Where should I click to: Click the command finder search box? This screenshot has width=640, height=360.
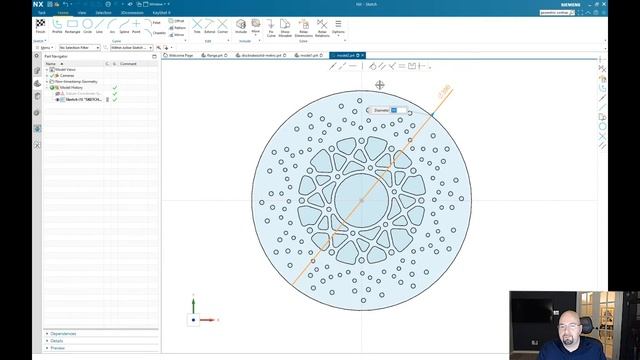tap(557, 13)
